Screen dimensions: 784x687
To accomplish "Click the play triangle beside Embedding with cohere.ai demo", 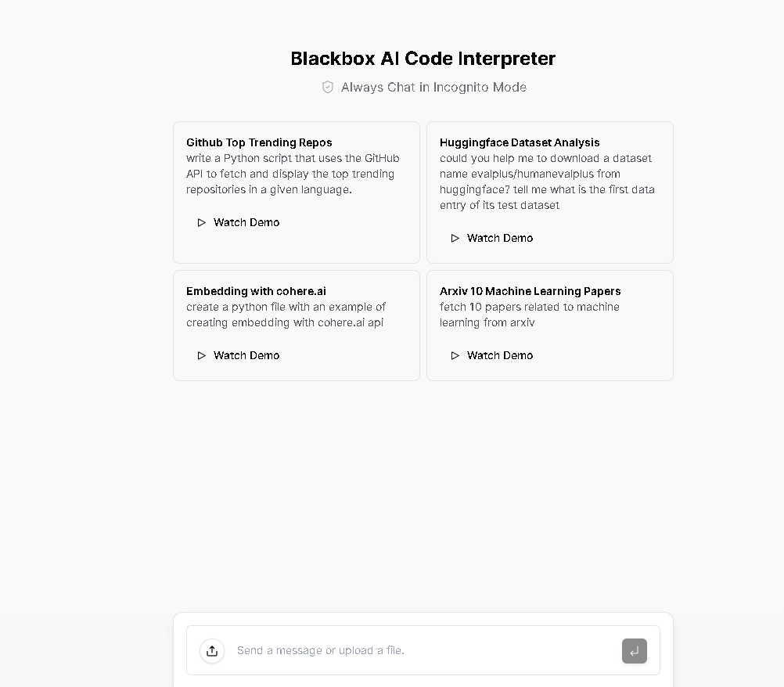I will click(x=201, y=355).
